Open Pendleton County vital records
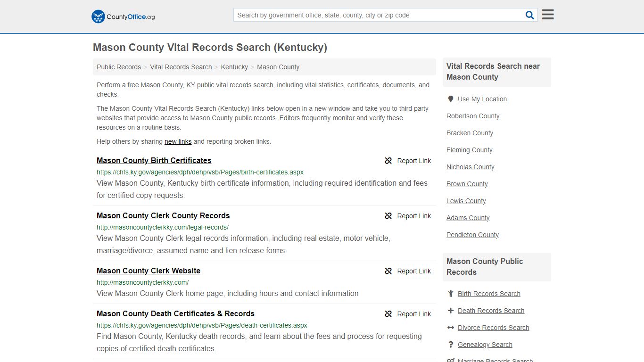 click(x=473, y=235)
